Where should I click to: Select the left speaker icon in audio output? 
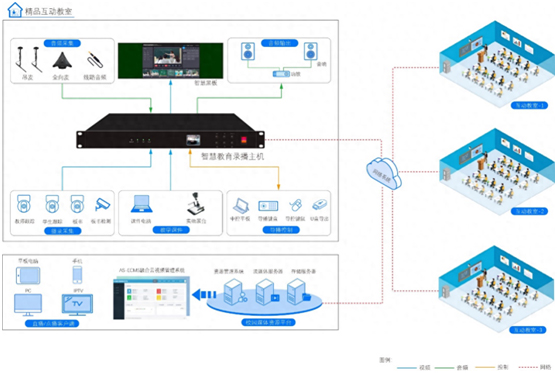[x=248, y=52]
